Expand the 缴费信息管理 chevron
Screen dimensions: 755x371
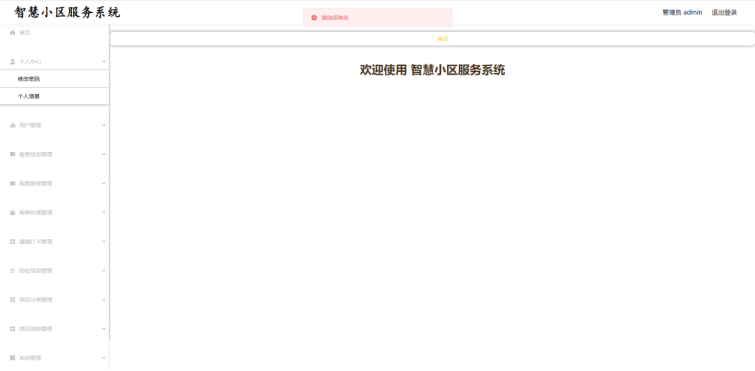pos(104,154)
